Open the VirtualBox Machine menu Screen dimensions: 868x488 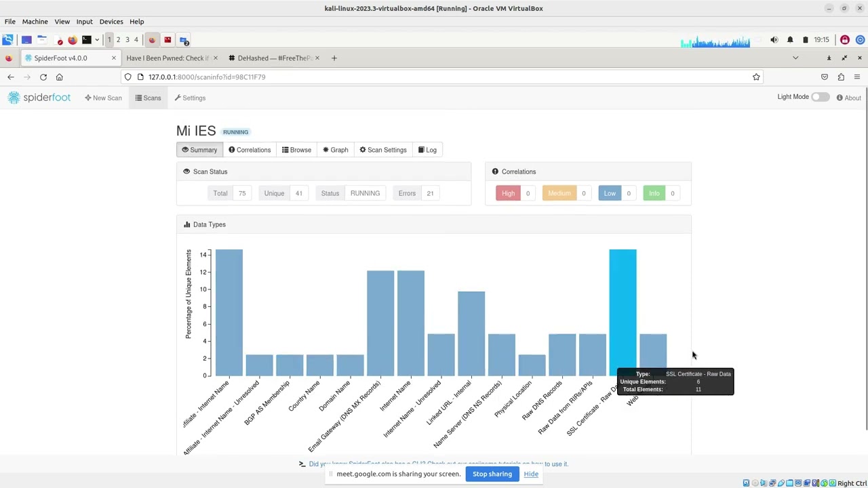[x=35, y=22]
